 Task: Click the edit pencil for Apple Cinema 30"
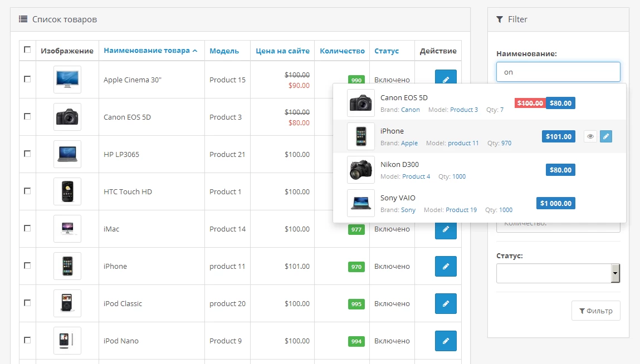[x=446, y=77]
